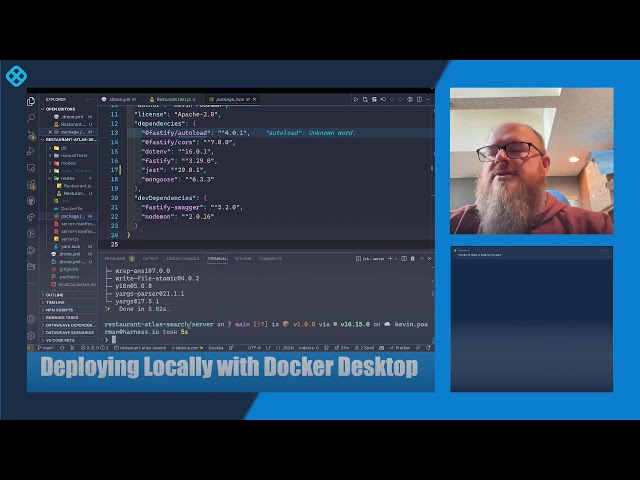Screen dimensions: 640x480
Task: Open the Source Control view
Action: pyautogui.click(x=31, y=135)
